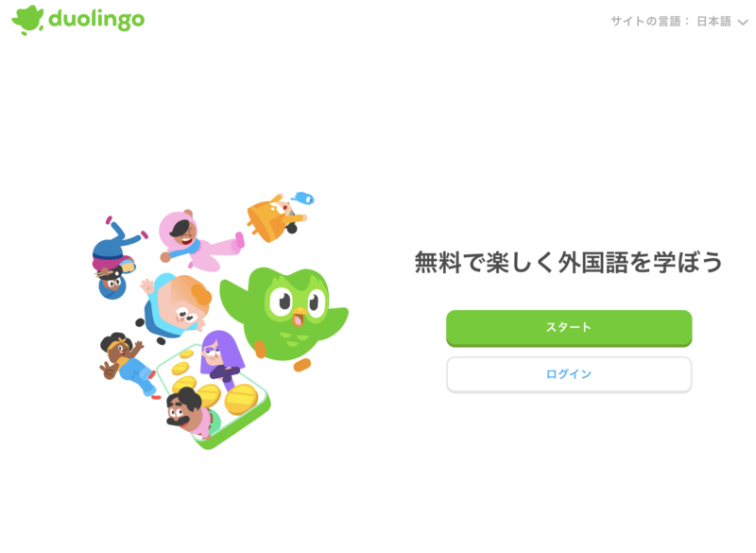Click the chevron arrow next to 日本語
The image size is (756, 553).
(743, 22)
